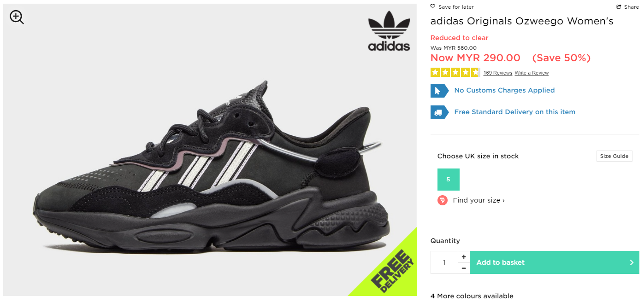
Task: Click the cursor icon beside No Customs Charges
Action: tap(439, 91)
